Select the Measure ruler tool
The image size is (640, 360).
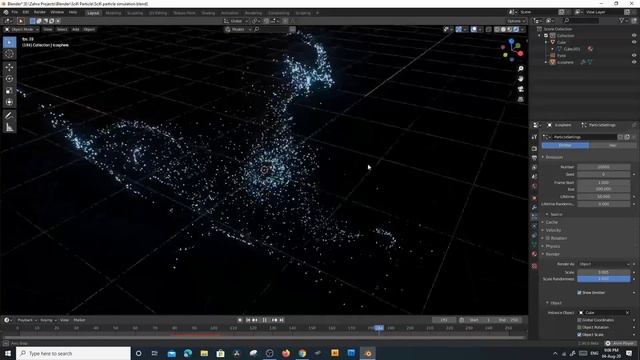click(9, 127)
